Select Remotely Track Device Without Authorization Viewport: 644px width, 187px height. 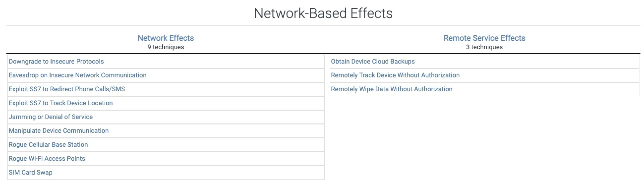click(x=395, y=75)
